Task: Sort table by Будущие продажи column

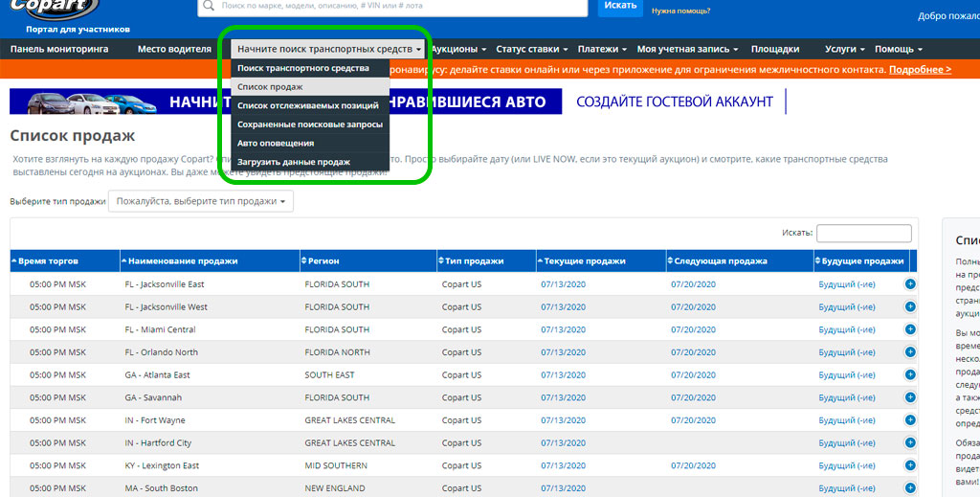Action: (861, 260)
